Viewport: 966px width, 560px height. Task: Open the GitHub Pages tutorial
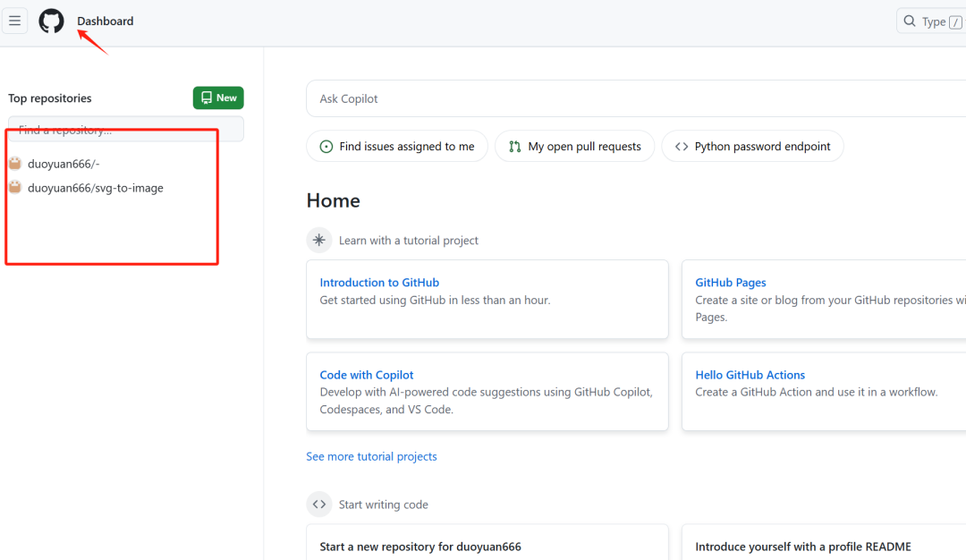point(731,283)
